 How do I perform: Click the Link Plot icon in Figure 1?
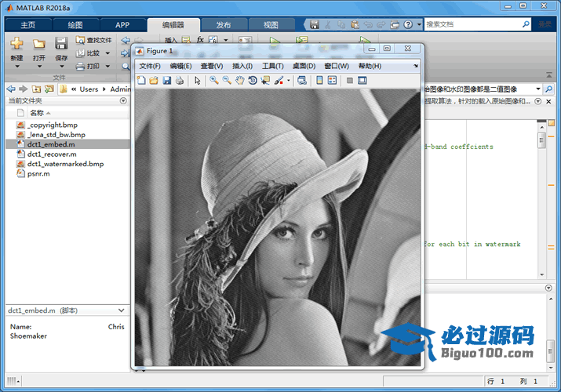pyautogui.click(x=302, y=81)
